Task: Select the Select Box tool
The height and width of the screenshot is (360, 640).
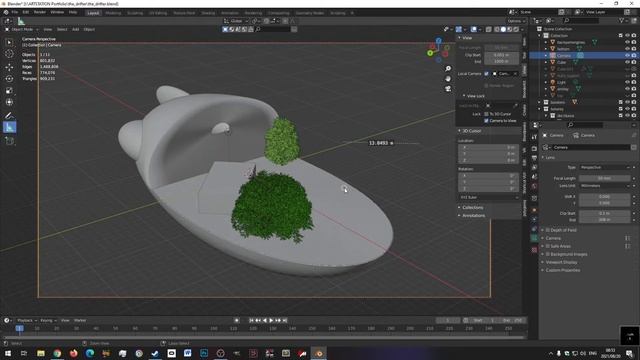Action: tap(9, 42)
